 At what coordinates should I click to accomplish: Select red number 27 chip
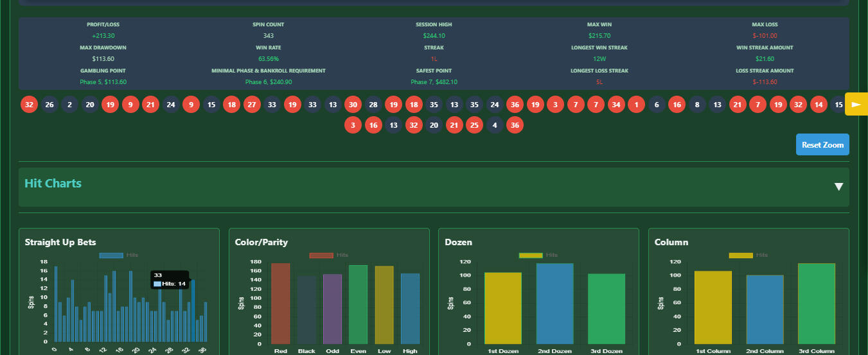(x=252, y=104)
